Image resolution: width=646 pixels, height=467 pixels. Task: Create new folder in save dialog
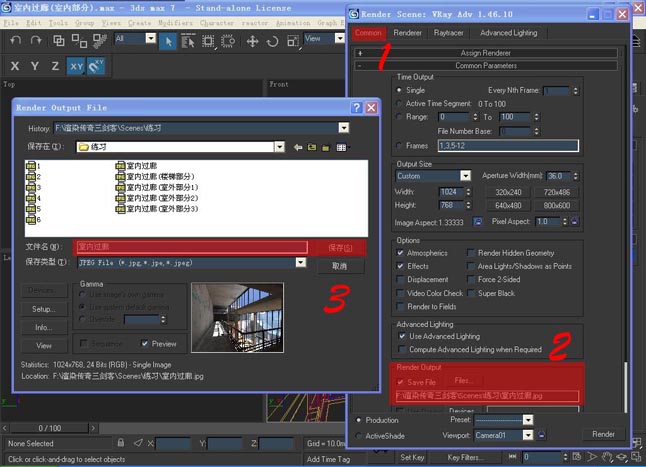tap(326, 147)
